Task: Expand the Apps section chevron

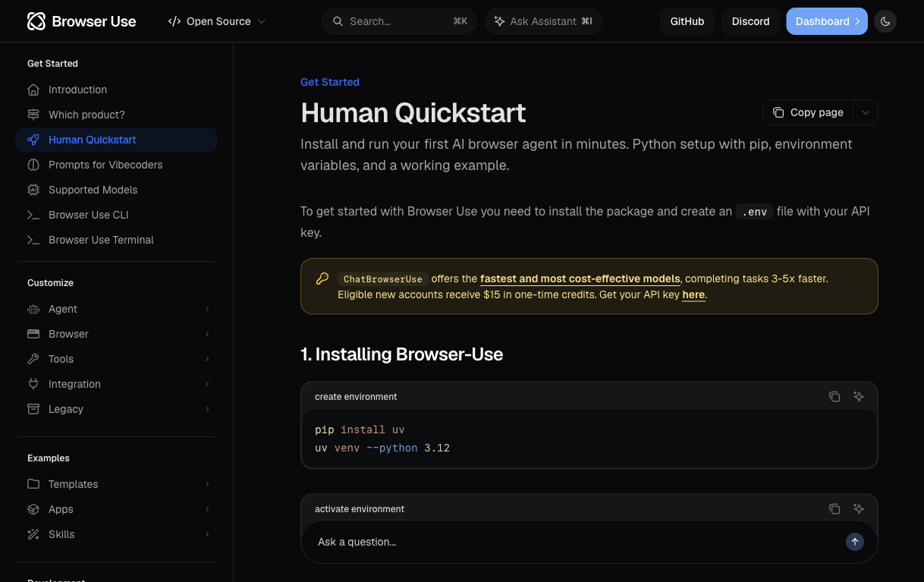Action: point(207,509)
